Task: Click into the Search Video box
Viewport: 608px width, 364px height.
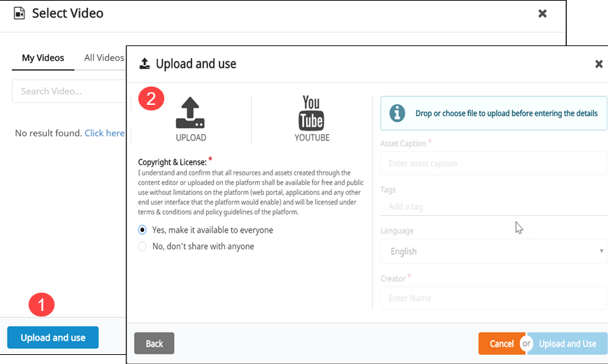Action: [68, 92]
